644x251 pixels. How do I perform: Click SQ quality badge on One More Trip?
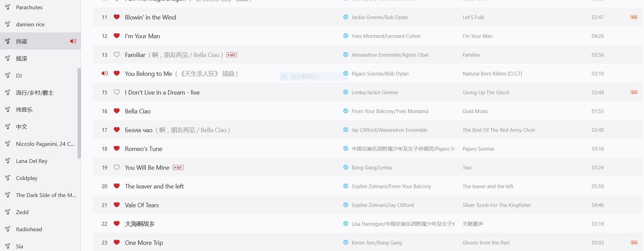point(634,242)
